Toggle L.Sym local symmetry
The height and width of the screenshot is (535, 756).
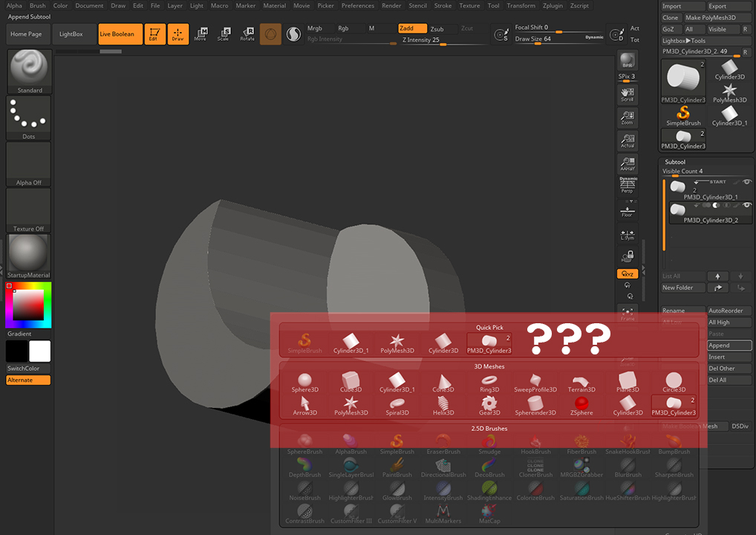[x=628, y=233]
